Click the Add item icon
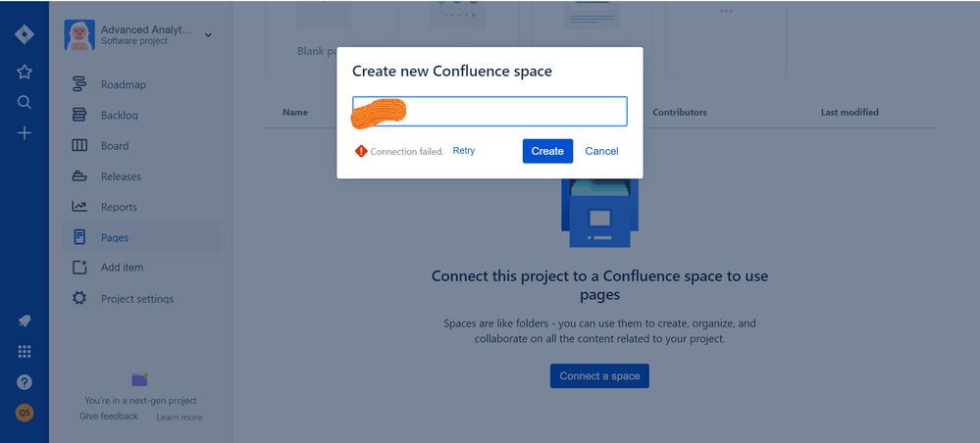The height and width of the screenshot is (443, 980). pos(79,268)
